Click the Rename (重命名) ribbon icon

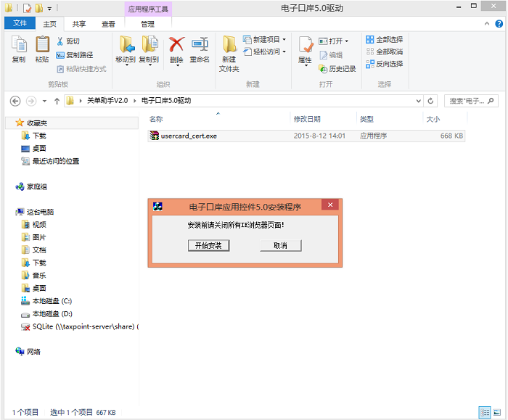point(200,45)
